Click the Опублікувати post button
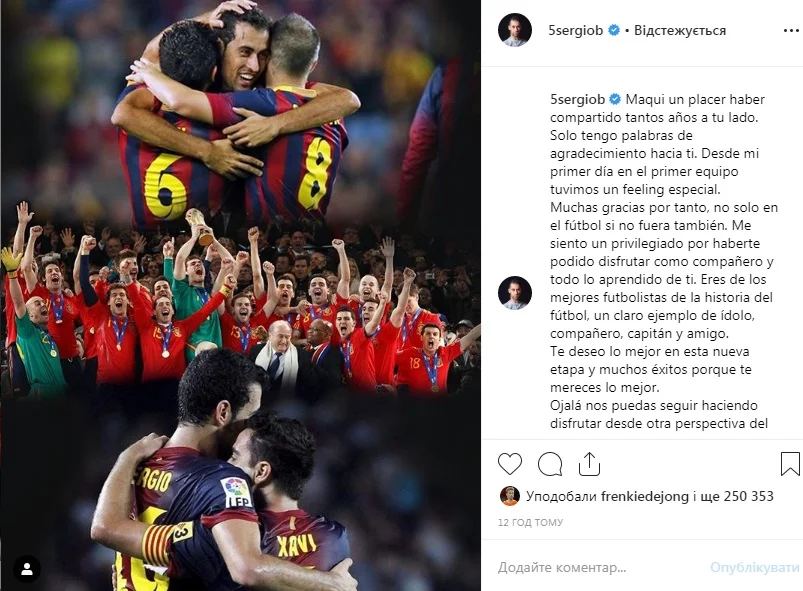 click(x=754, y=567)
